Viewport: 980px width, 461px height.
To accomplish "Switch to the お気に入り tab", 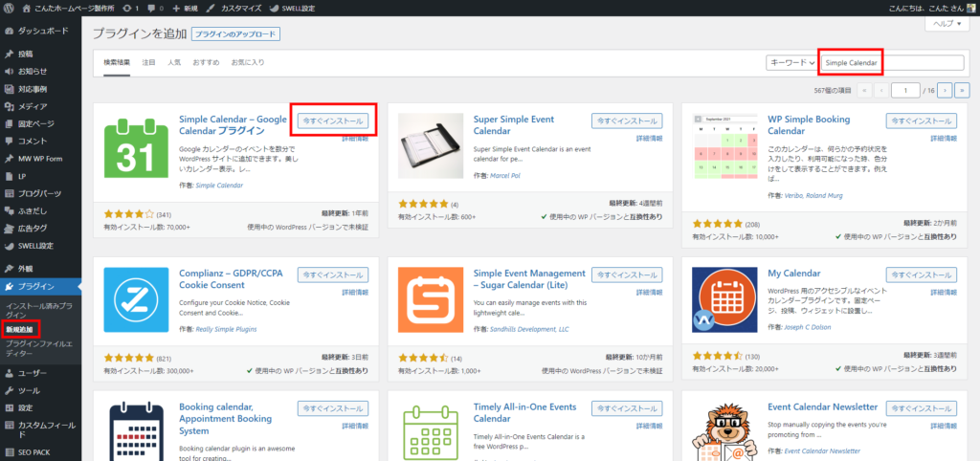I will [248, 62].
